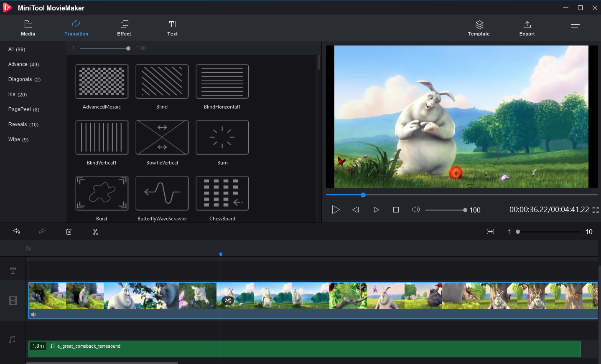Open the Template panel
This screenshot has height=364, width=601.
pyautogui.click(x=479, y=28)
